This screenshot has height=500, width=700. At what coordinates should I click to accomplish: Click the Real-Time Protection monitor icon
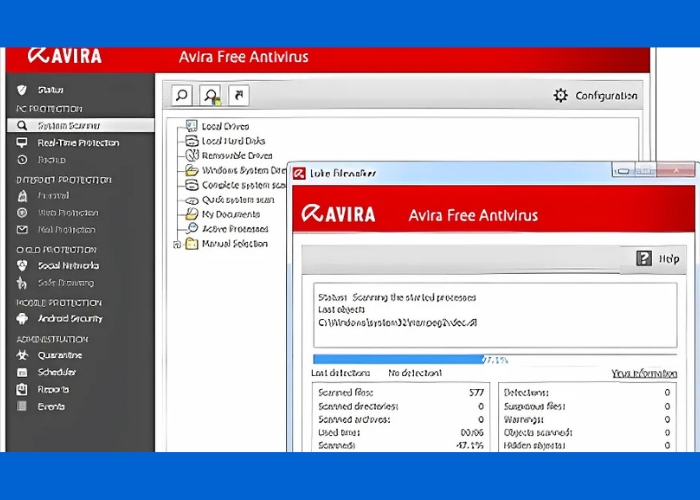pos(22,143)
